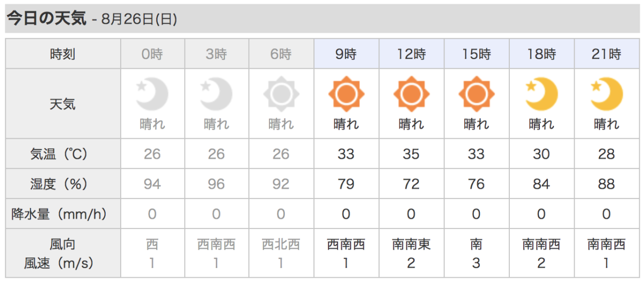This screenshot has width=644, height=281.
Task: Click the 96 humidity value at 3時
Action: [216, 184]
